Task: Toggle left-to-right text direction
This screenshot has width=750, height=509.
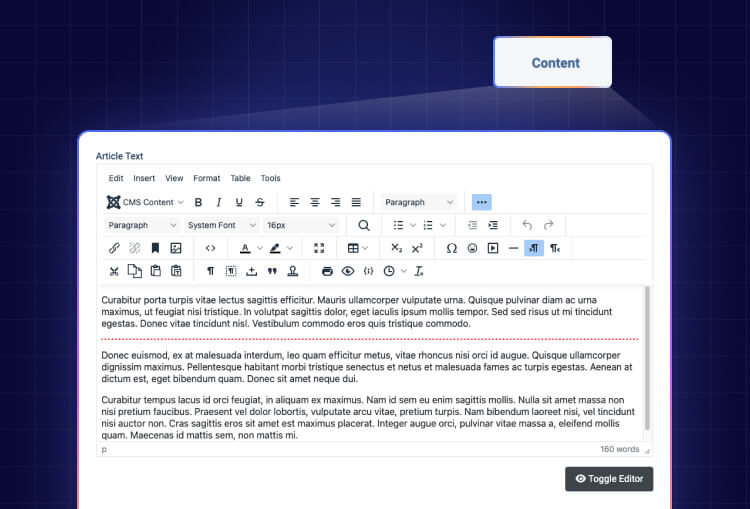Action: pos(534,248)
